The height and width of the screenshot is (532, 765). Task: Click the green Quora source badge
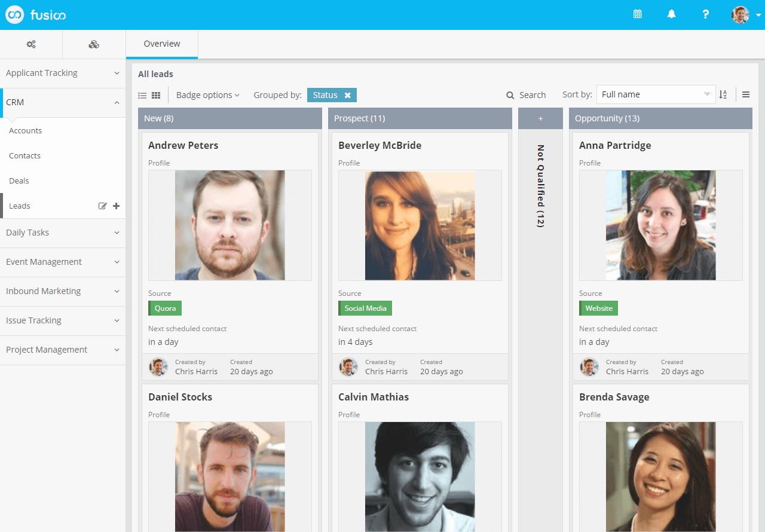click(165, 308)
